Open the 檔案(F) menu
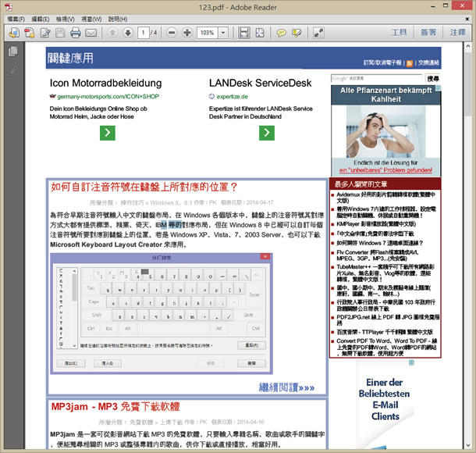This screenshot has height=453, width=476. 16,20
